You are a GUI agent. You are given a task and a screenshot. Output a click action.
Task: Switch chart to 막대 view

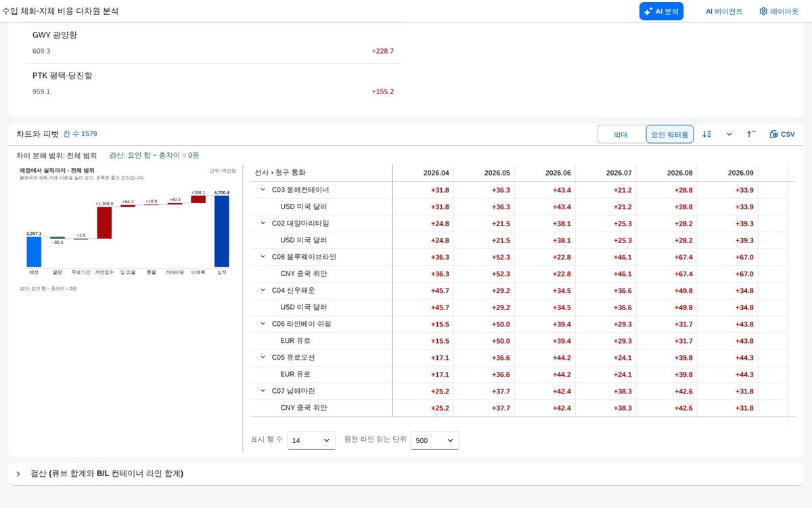621,135
